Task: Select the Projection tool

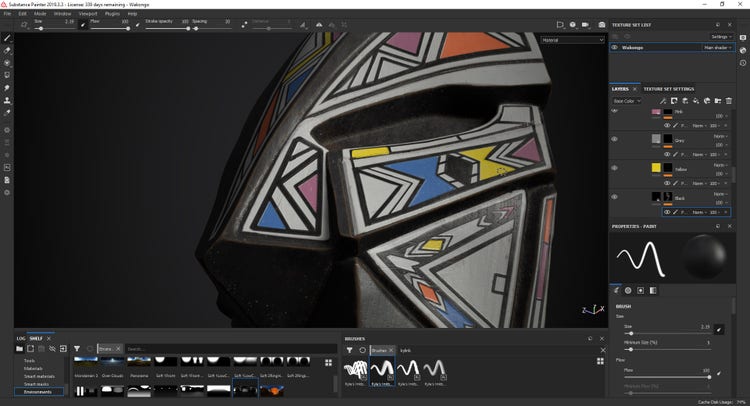Action: tap(7, 63)
